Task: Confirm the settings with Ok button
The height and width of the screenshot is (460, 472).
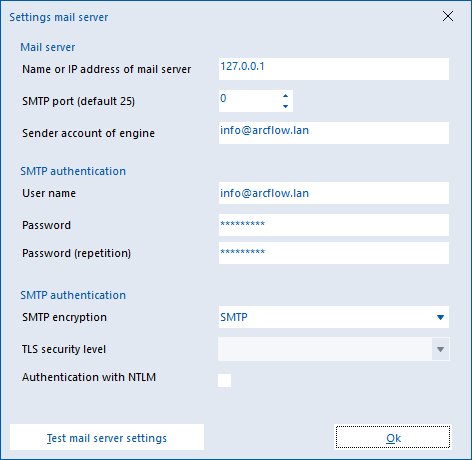Action: pyautogui.click(x=393, y=437)
